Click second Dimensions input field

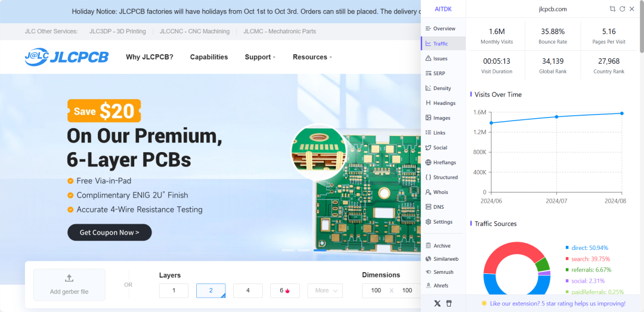pyautogui.click(x=407, y=290)
